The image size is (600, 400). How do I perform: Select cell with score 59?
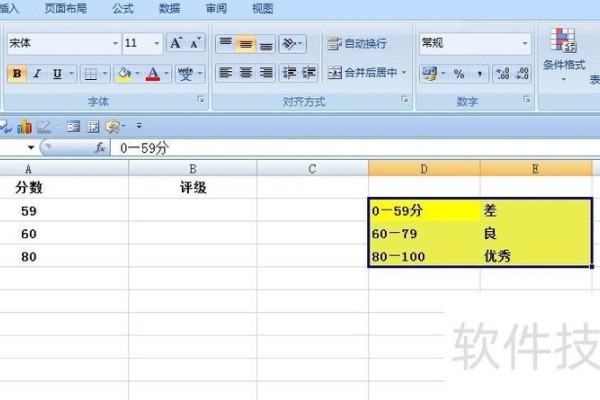[x=64, y=210]
